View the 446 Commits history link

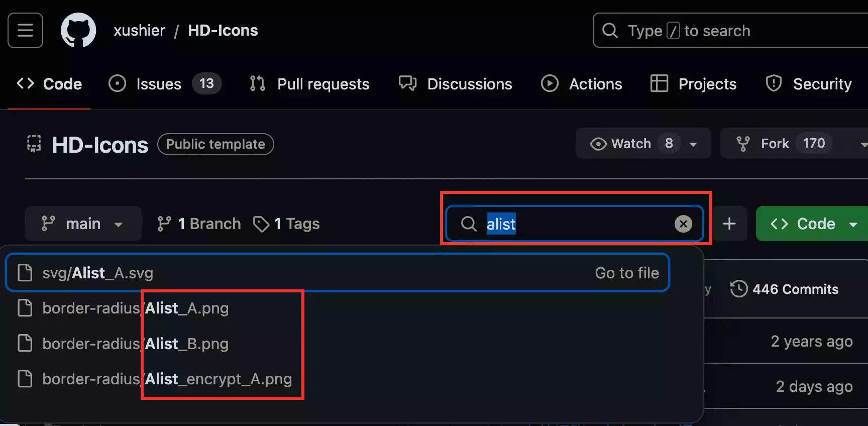[x=795, y=289]
